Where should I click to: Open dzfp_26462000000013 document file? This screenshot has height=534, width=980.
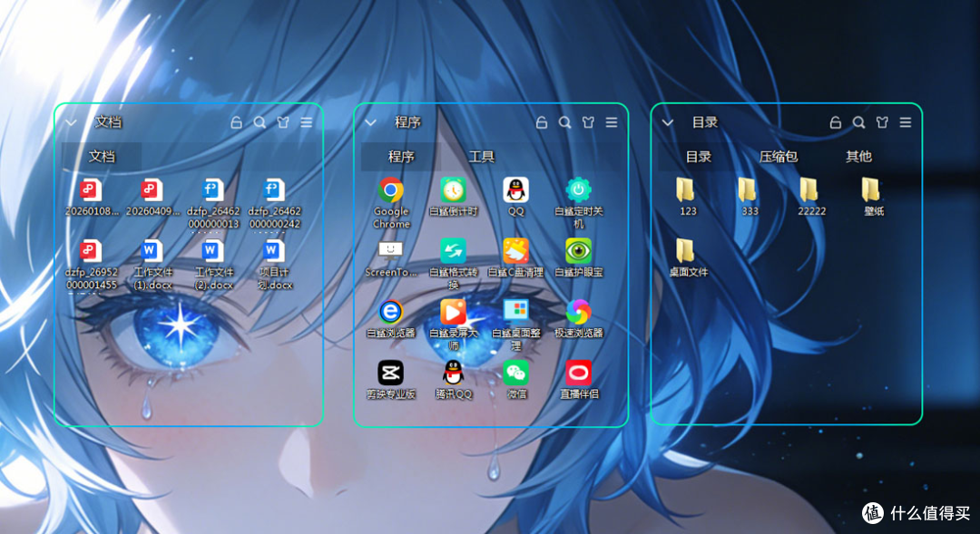[213, 190]
